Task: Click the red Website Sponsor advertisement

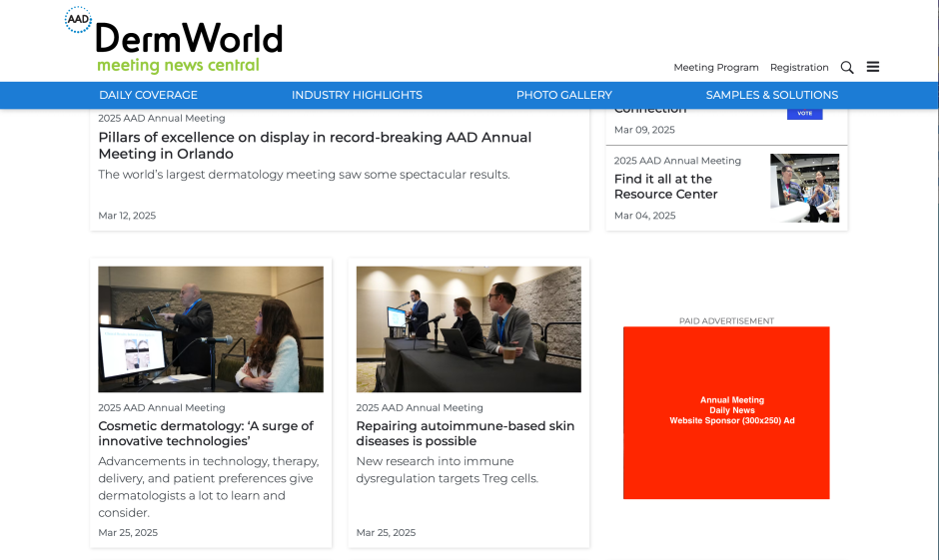Action: (x=726, y=412)
